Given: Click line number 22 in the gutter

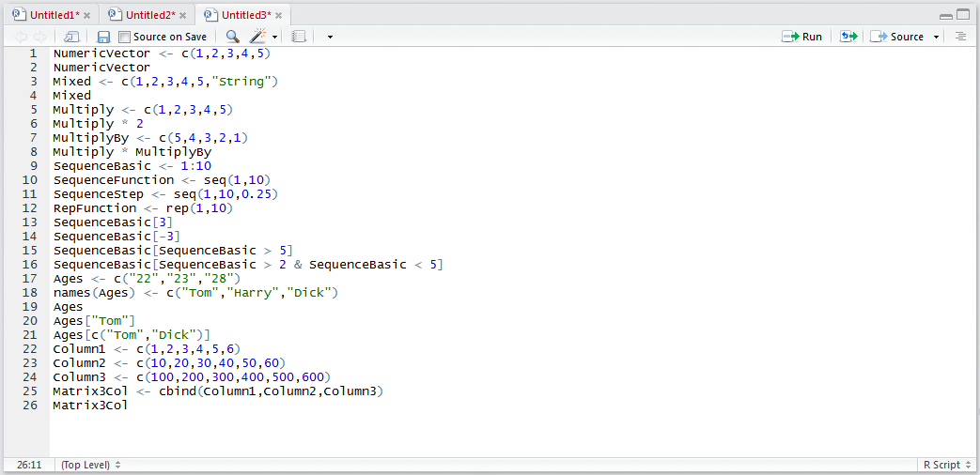Looking at the screenshot, I should (x=30, y=348).
